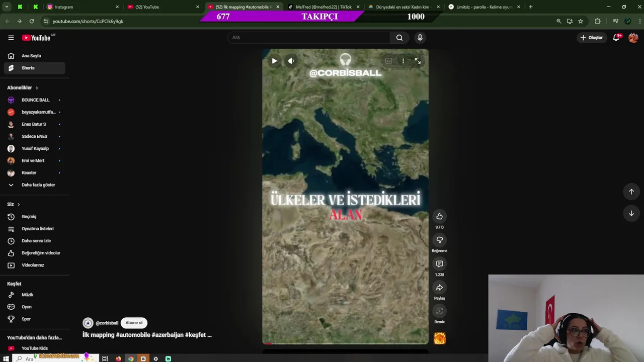
Task: Like the Short with thumbs up
Action: (439, 216)
